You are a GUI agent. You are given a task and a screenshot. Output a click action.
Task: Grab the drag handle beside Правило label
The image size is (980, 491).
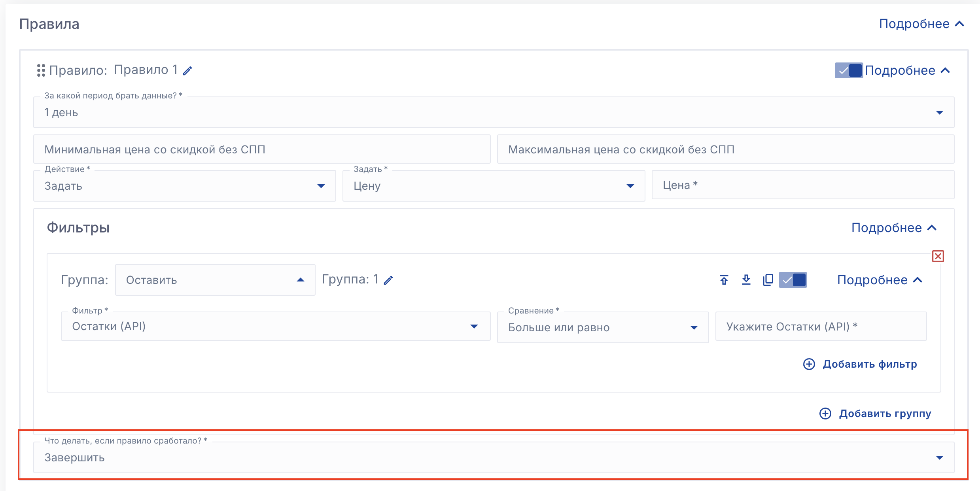(x=41, y=70)
